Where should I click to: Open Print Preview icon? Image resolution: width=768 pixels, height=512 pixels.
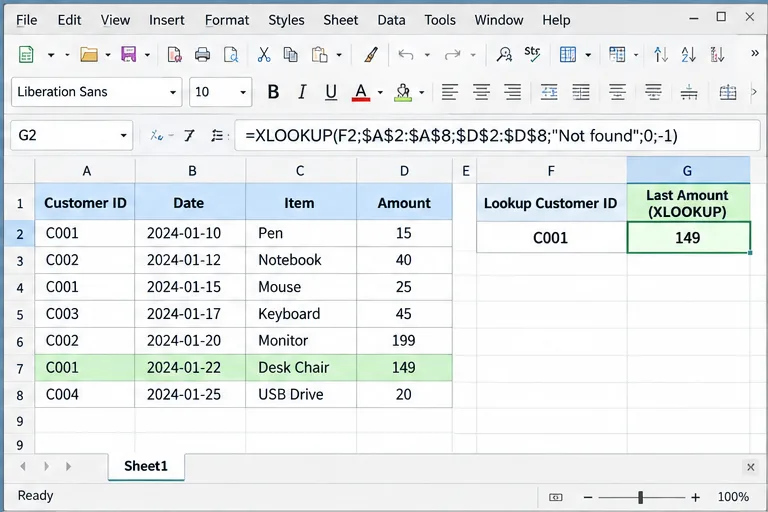tap(231, 54)
